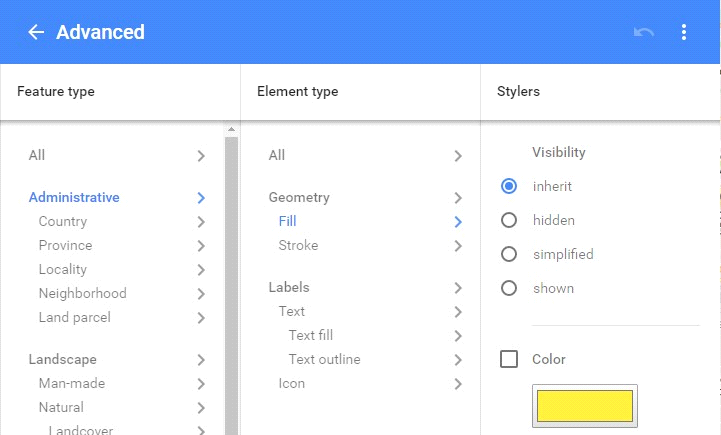The height and width of the screenshot is (435, 721).
Task: Click the All element type entry
Action: point(277,156)
